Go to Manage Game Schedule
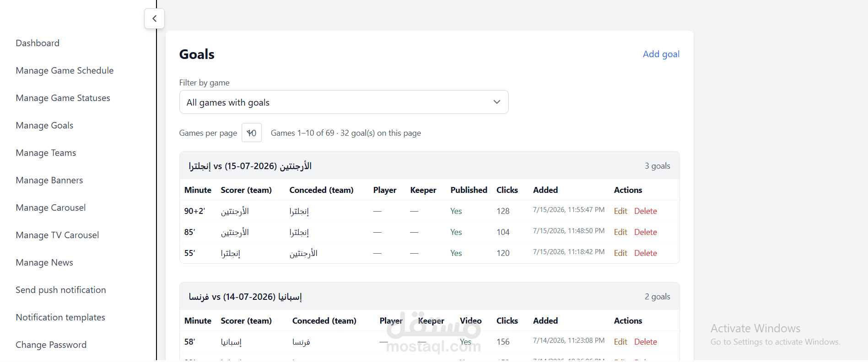This screenshot has height=362, width=868. pos(65,70)
